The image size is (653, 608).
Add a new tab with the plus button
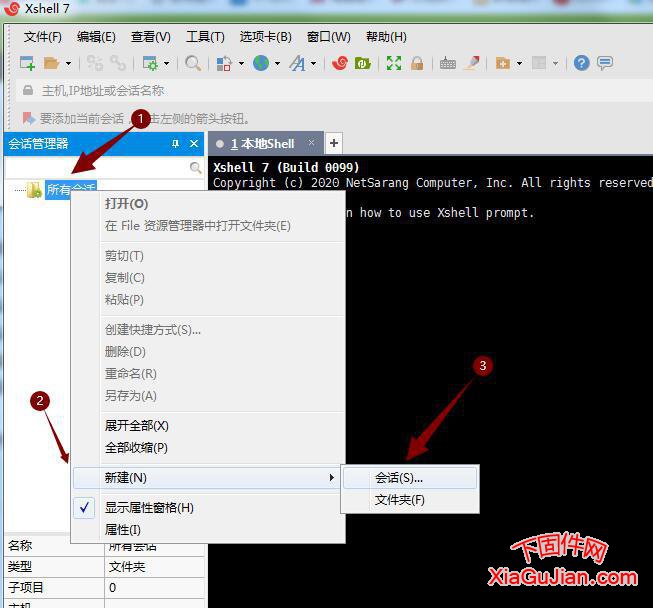[334, 143]
